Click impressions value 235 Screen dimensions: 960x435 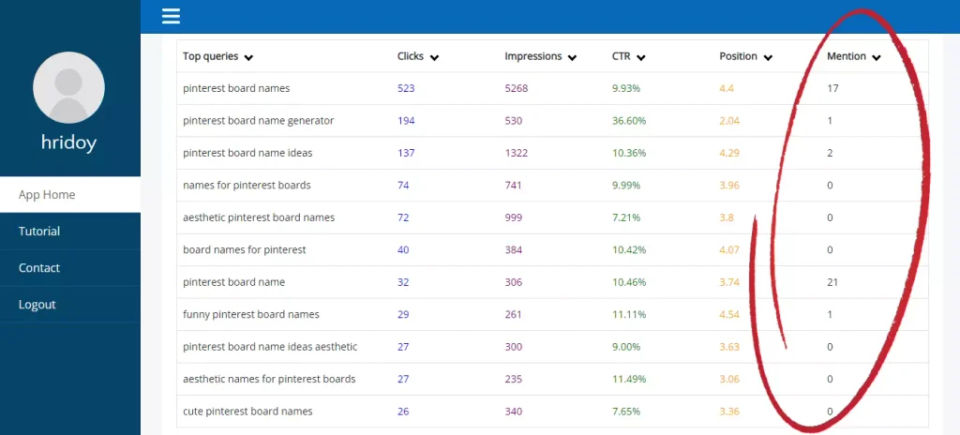pos(514,379)
